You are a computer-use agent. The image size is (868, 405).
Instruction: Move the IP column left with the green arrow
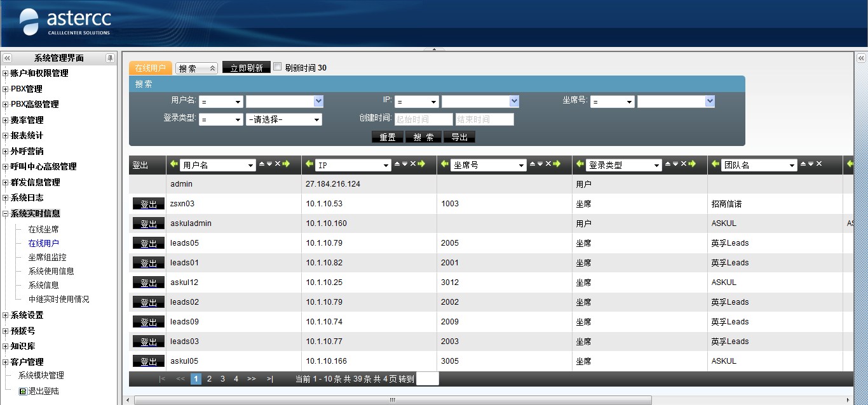coord(309,164)
